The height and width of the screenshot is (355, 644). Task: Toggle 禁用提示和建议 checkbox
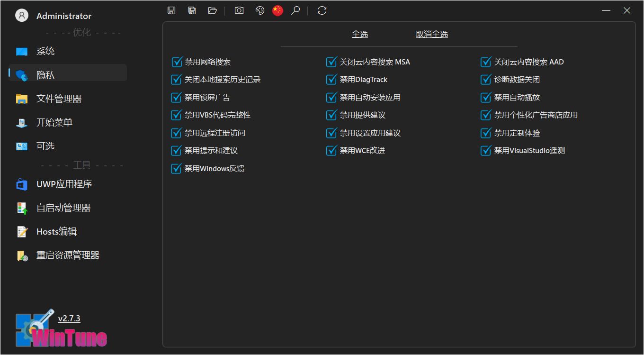(177, 151)
